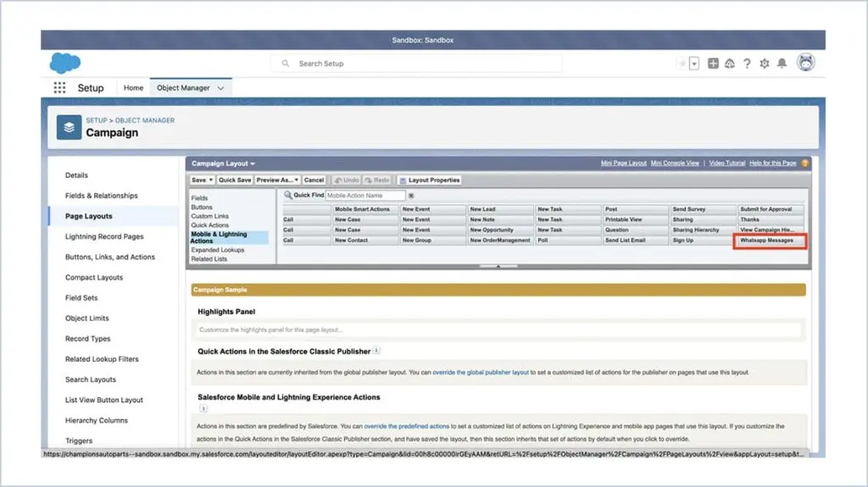Viewport: 868px width, 487px height.
Task: Open Compact Layouts in the sidebar
Action: pyautogui.click(x=94, y=277)
